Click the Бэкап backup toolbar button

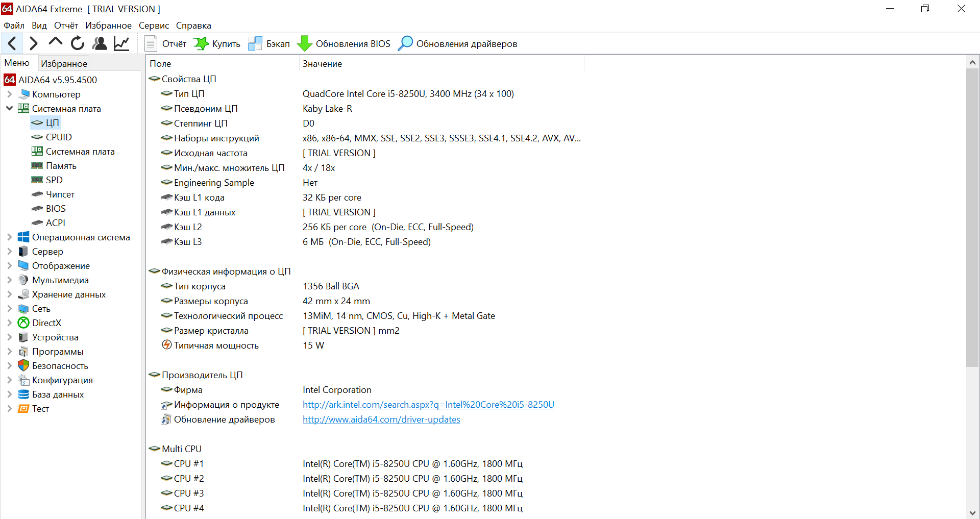tap(269, 44)
